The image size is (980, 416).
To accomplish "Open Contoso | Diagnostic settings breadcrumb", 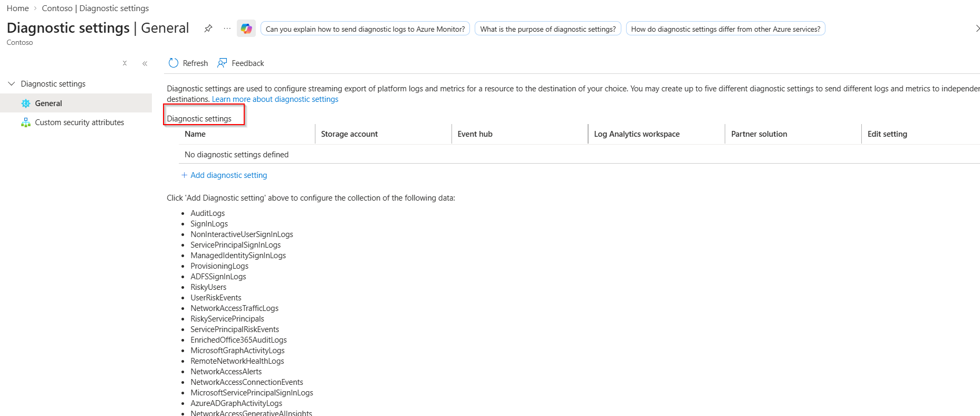I will pos(95,8).
